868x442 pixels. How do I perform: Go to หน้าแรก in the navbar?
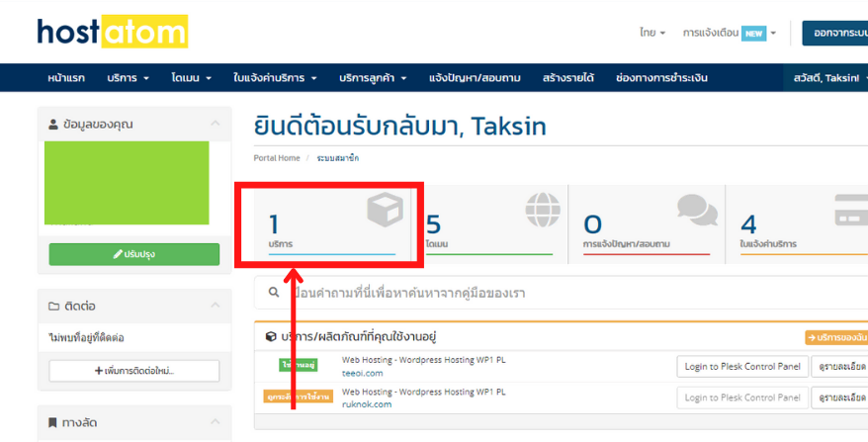point(66,78)
